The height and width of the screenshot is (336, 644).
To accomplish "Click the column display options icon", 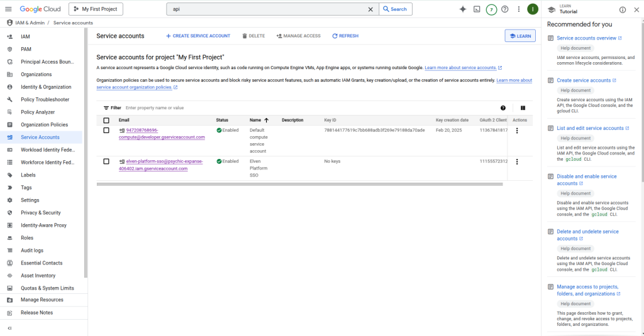I will click(523, 108).
